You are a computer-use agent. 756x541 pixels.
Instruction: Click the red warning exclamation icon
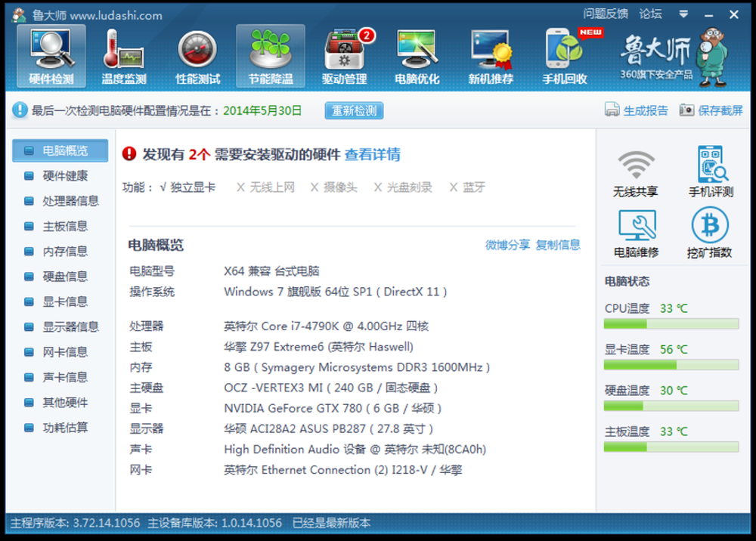point(129,153)
